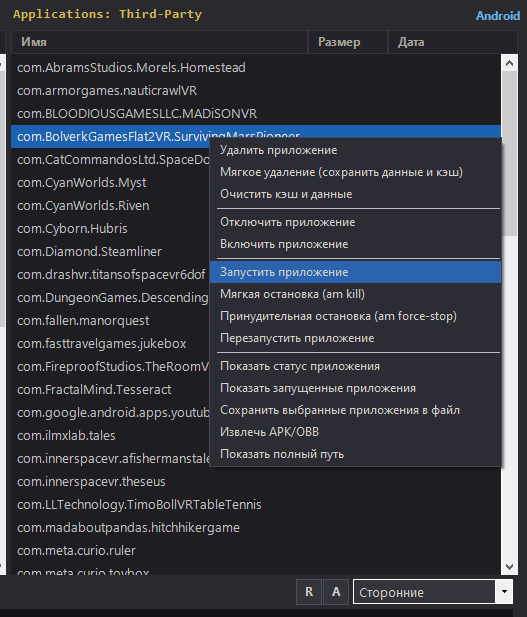Image resolution: width=527 pixels, height=617 pixels.
Task: Select com.google.android.apps.youtub… row
Action: (111, 413)
